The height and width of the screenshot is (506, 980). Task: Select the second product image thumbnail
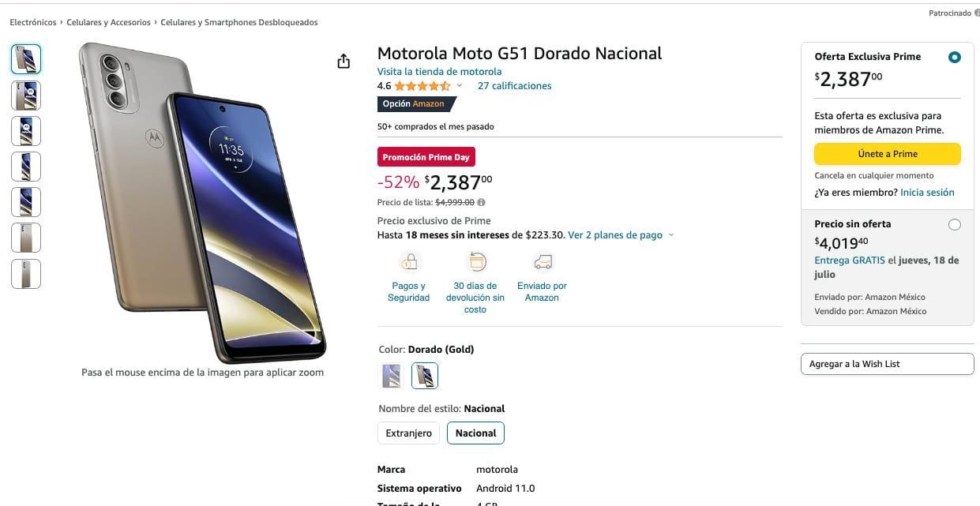click(26, 96)
